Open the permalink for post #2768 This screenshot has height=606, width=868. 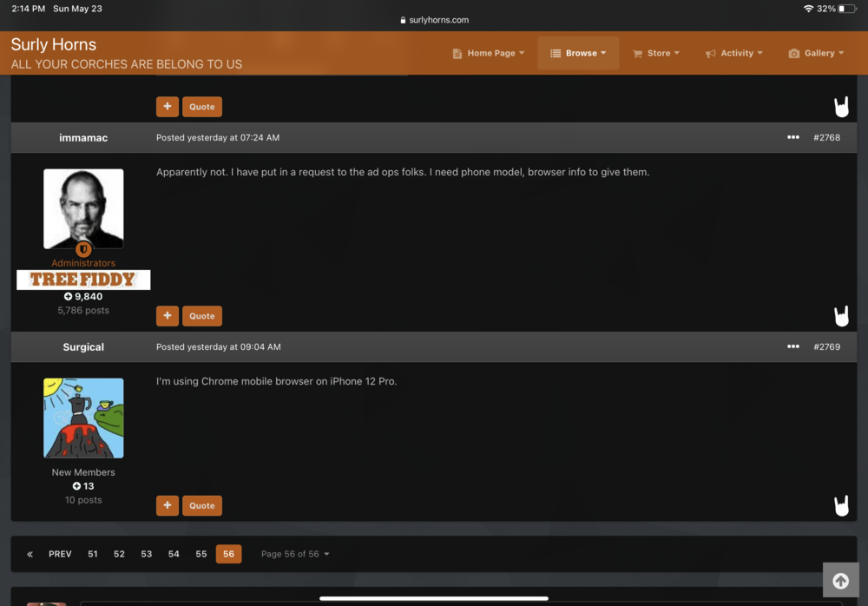pos(826,137)
